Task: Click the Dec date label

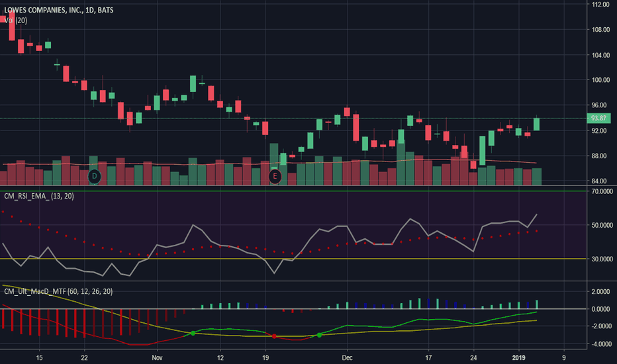Action: [x=347, y=357]
